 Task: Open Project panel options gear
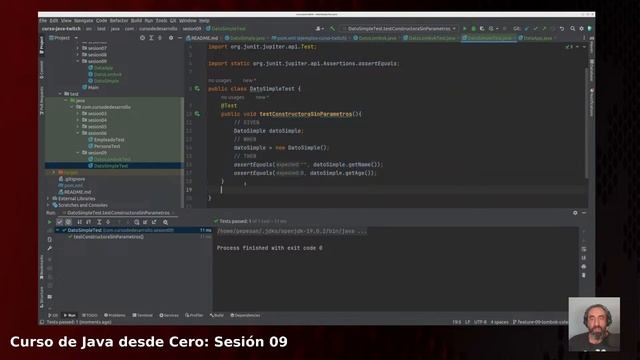pos(171,38)
